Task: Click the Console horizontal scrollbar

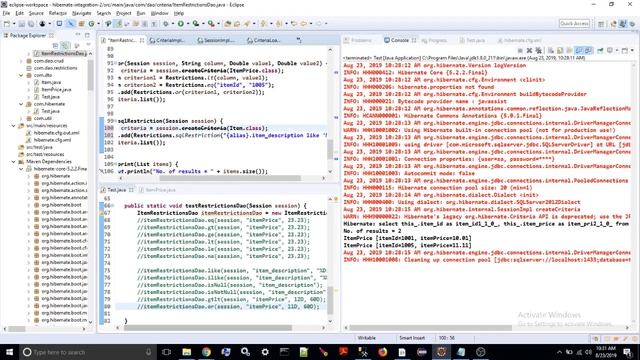Action: tap(430, 327)
